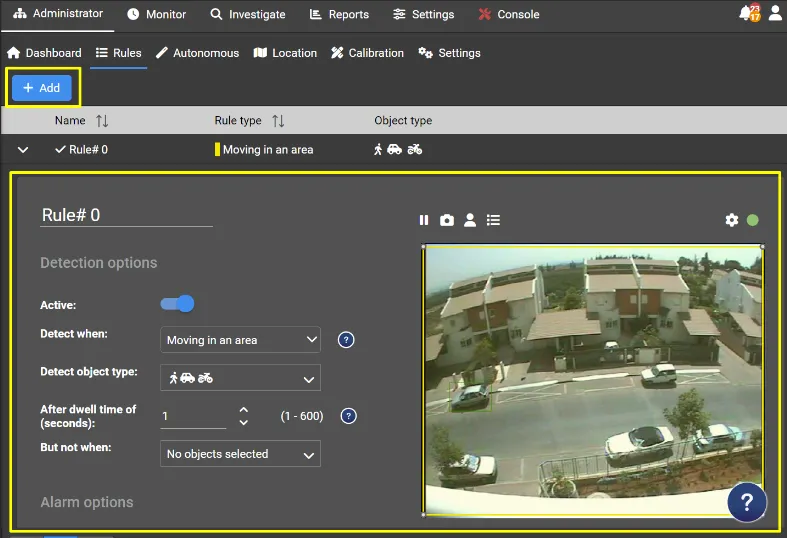
Task: Click the (1 - 600) range label
Action: (302, 416)
